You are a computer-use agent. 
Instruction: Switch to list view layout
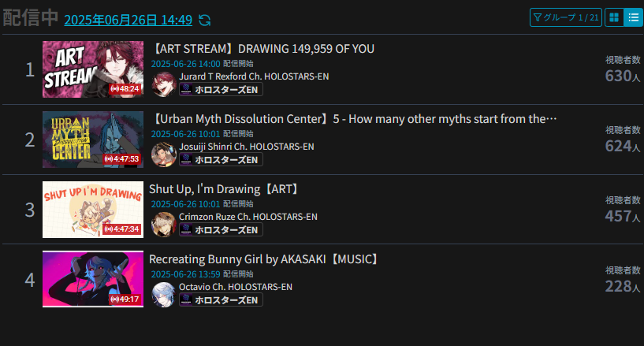coord(633,17)
